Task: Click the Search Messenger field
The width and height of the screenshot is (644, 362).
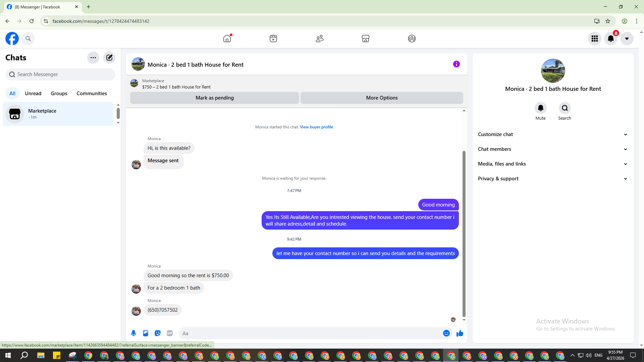Action: [60, 74]
